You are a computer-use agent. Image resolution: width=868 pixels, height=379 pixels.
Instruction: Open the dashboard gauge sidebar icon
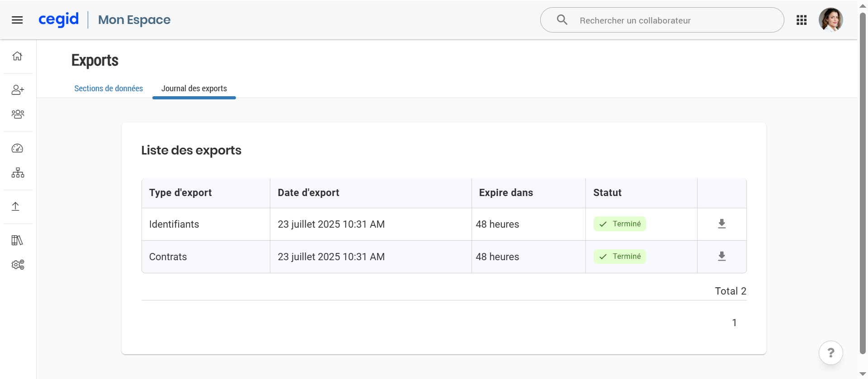(x=17, y=148)
